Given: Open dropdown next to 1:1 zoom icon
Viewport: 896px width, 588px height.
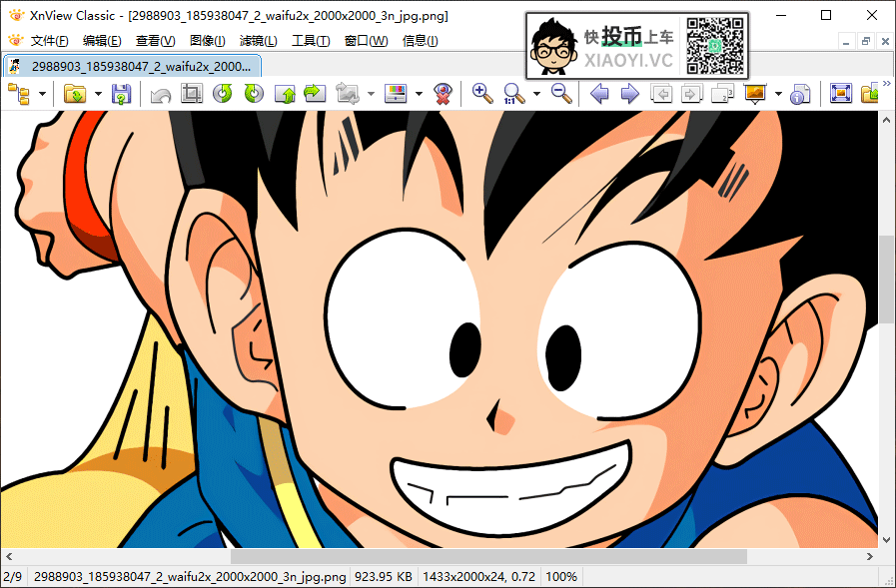Looking at the screenshot, I should (536, 94).
